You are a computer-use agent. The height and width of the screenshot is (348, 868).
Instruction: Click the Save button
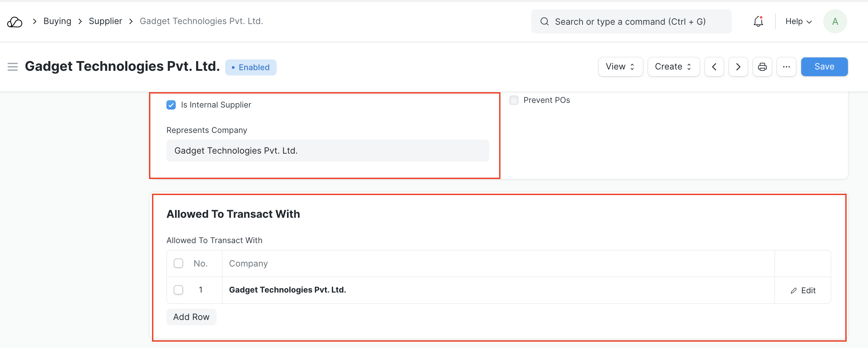pyautogui.click(x=824, y=67)
